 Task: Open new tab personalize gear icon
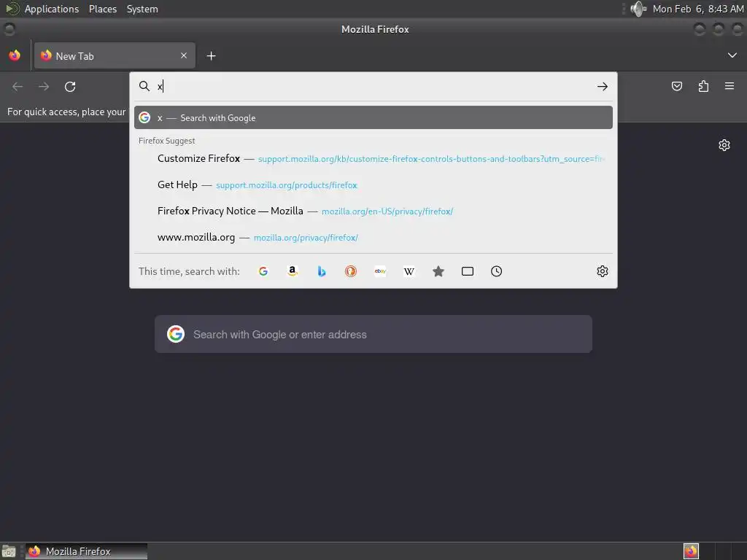tap(724, 145)
